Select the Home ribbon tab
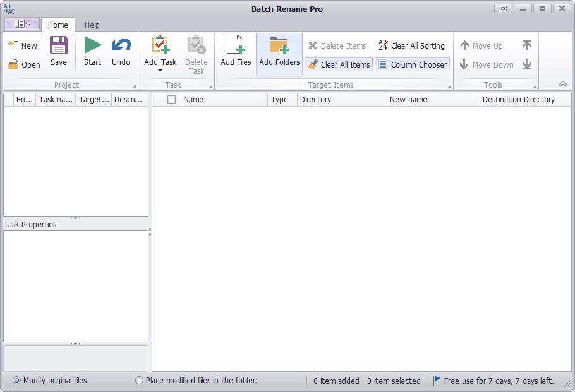The height and width of the screenshot is (392, 575). click(x=58, y=25)
